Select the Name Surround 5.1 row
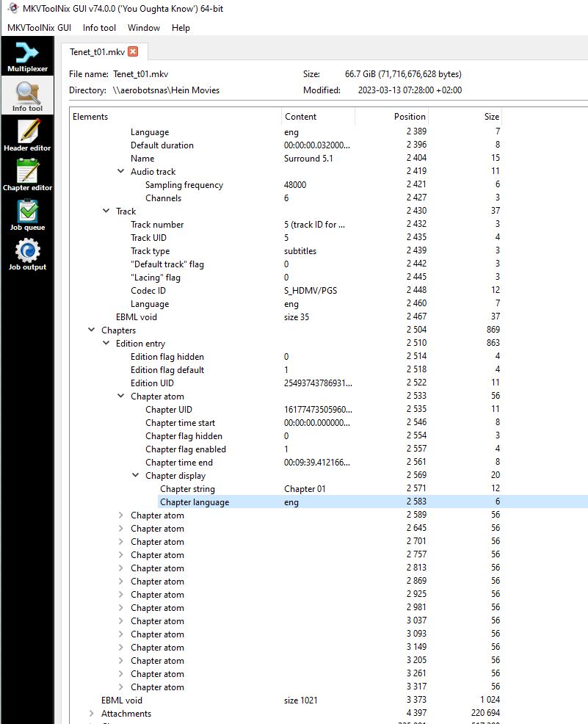The width and height of the screenshot is (588, 724). tap(329, 158)
